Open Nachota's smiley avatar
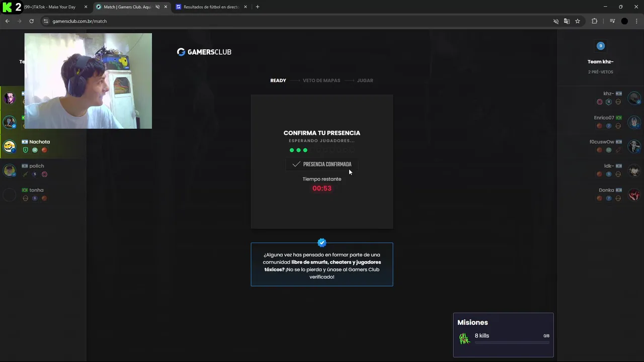Image resolution: width=644 pixels, height=362 pixels. [x=10, y=146]
